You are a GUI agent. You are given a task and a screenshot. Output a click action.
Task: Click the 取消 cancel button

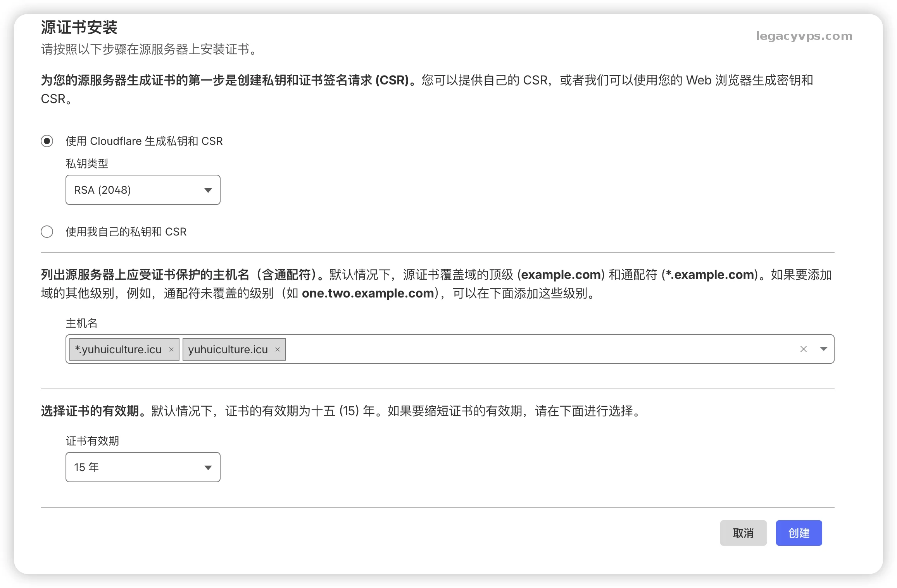[743, 533]
